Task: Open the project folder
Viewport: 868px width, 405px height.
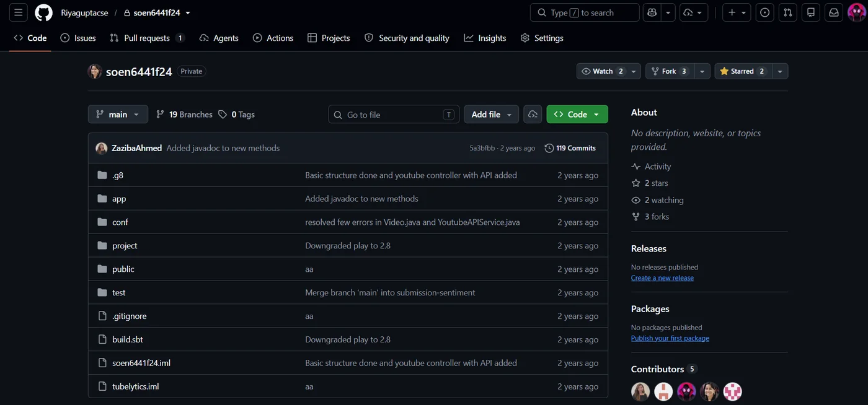Action: [x=125, y=246]
